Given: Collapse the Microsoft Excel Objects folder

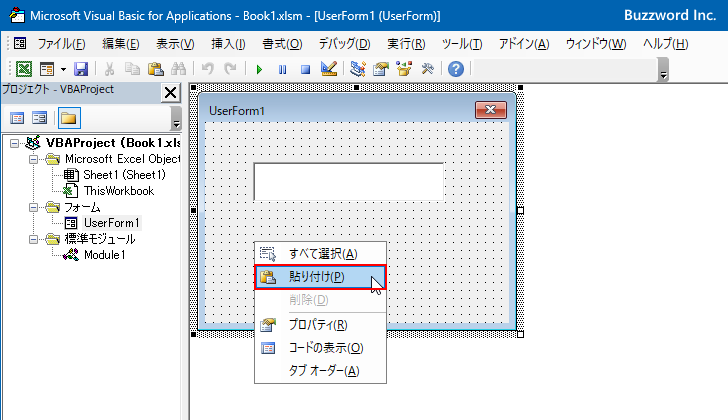Looking at the screenshot, I should click(x=33, y=160).
